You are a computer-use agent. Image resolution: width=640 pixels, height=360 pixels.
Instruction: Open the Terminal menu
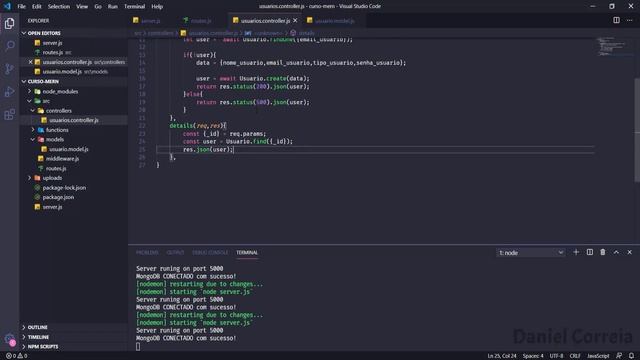pos(135,7)
